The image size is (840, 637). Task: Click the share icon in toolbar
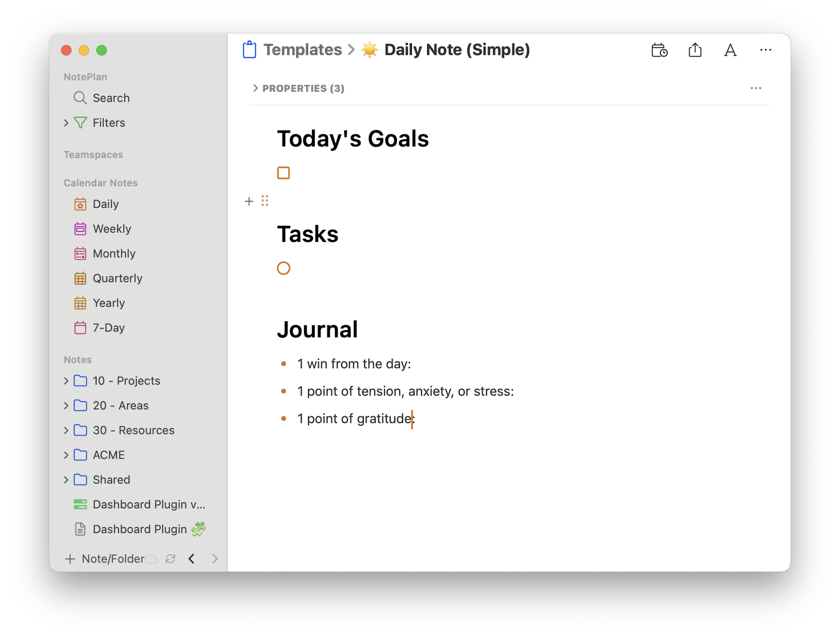point(695,50)
